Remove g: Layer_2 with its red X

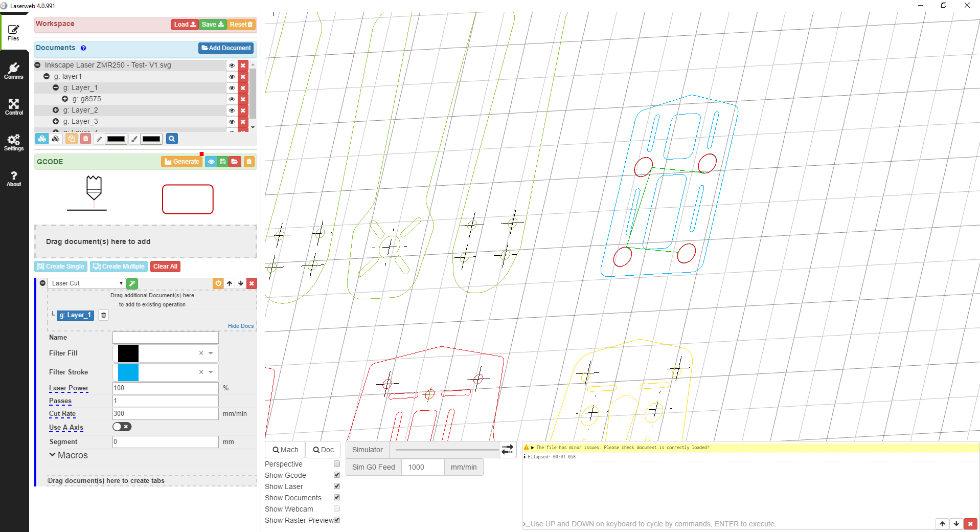(243, 110)
